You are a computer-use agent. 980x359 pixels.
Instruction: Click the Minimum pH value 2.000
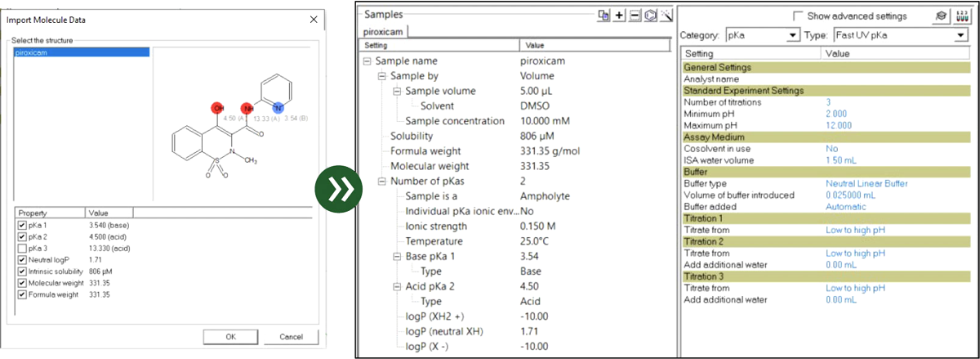(x=838, y=114)
